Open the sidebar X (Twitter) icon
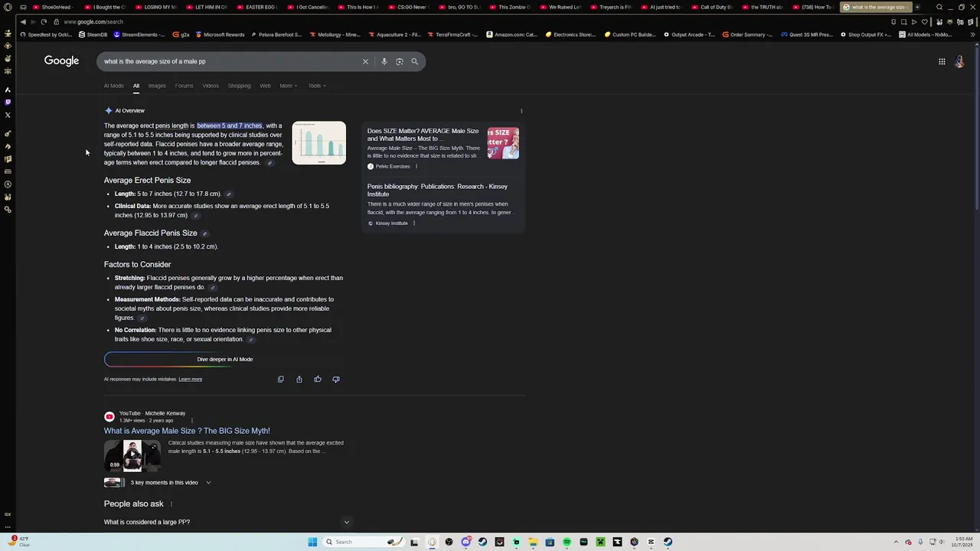Viewport: 980px width, 551px height. (8, 115)
